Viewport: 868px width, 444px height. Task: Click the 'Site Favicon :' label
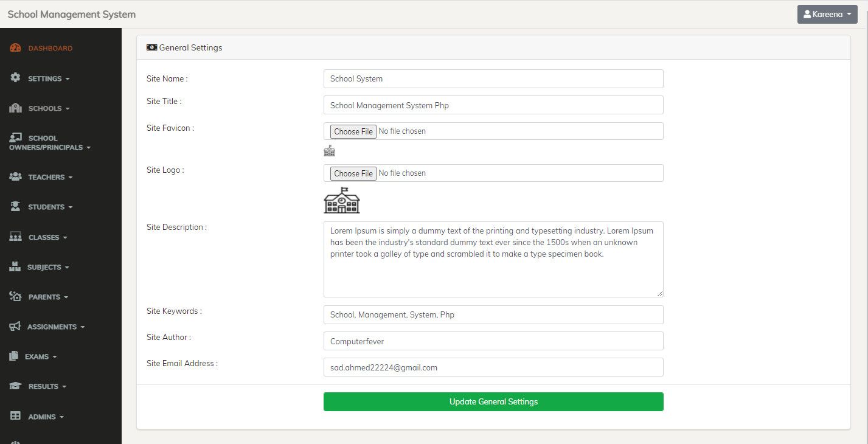170,128
